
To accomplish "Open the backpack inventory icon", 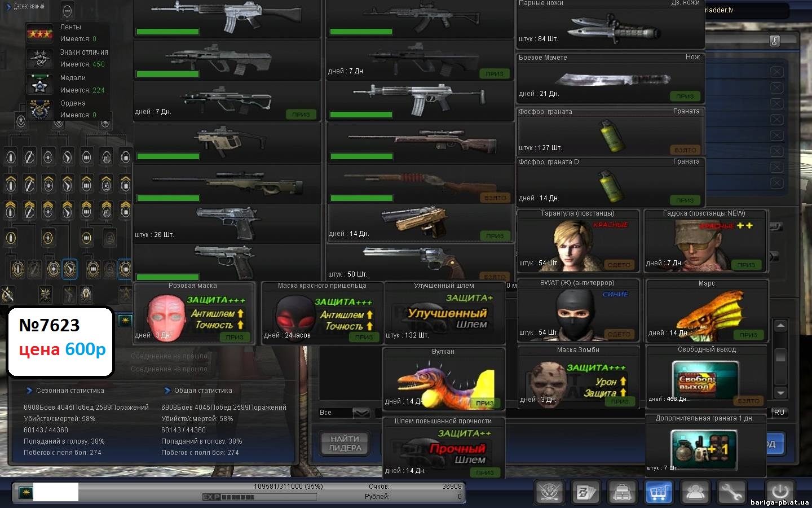I will tap(622, 492).
